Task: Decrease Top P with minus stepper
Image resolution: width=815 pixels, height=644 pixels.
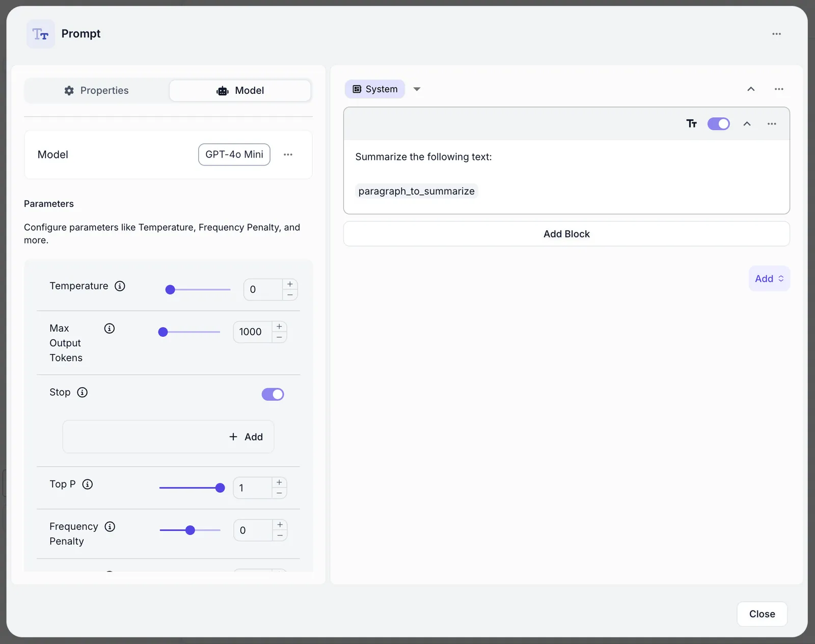Action: coord(279,493)
